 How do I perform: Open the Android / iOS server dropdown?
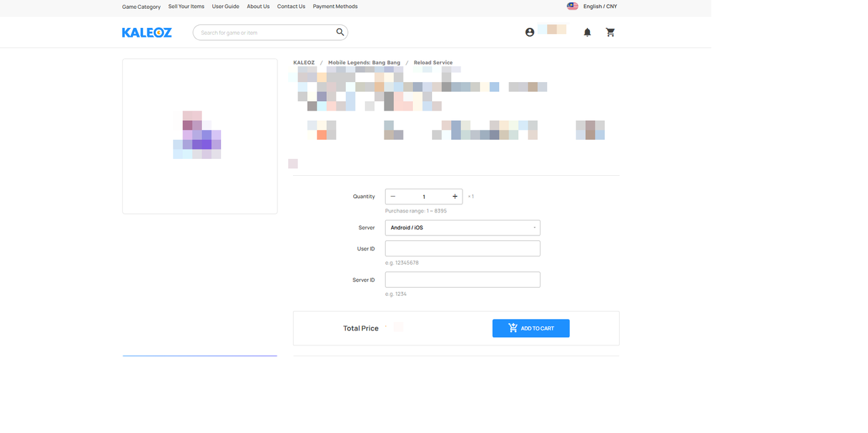coord(462,227)
